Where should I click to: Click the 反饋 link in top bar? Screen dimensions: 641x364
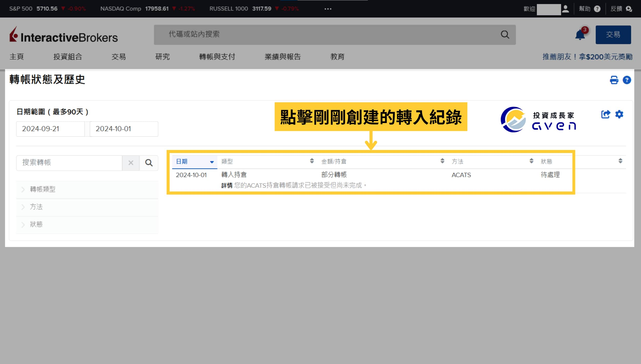[x=616, y=9]
